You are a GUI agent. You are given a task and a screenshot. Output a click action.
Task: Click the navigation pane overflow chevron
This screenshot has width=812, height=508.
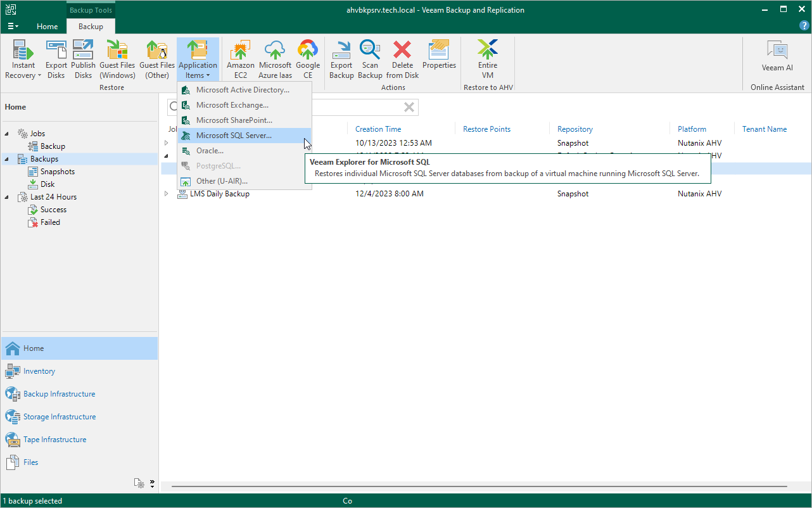[152, 483]
